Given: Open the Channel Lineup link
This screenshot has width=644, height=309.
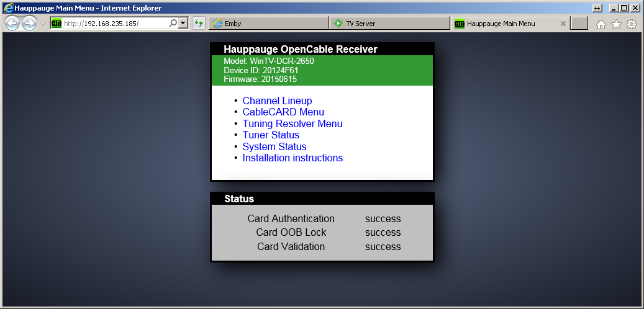Looking at the screenshot, I should point(277,101).
